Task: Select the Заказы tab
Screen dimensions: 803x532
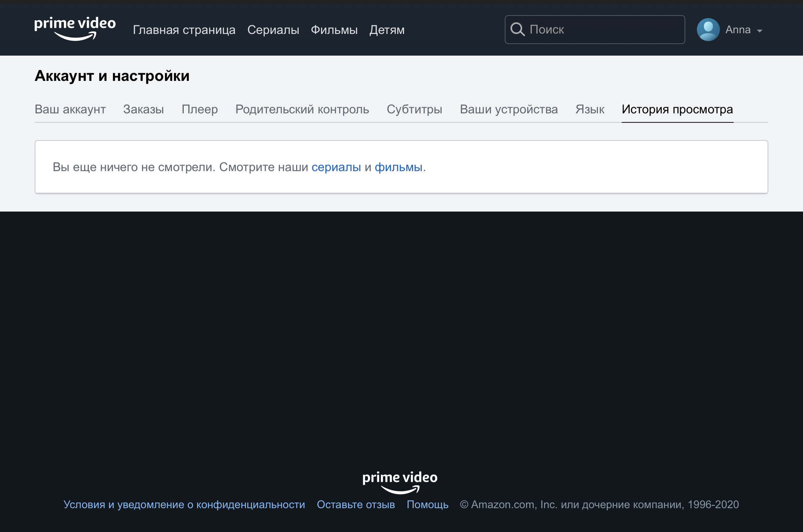Action: tap(143, 109)
